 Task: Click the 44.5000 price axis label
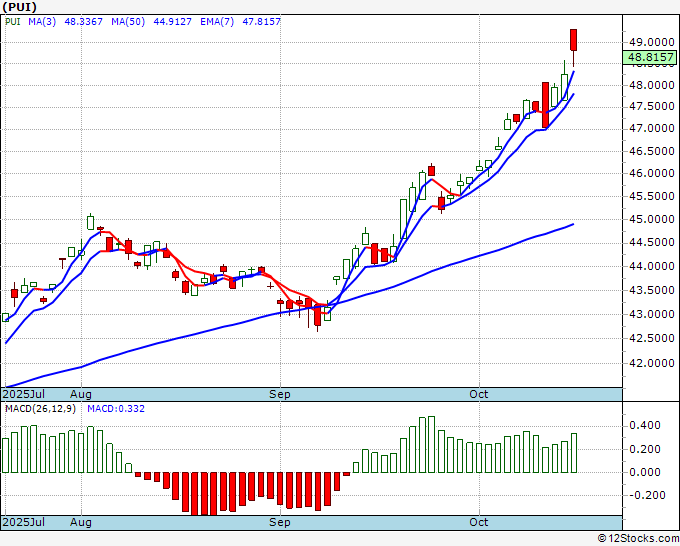coord(652,242)
